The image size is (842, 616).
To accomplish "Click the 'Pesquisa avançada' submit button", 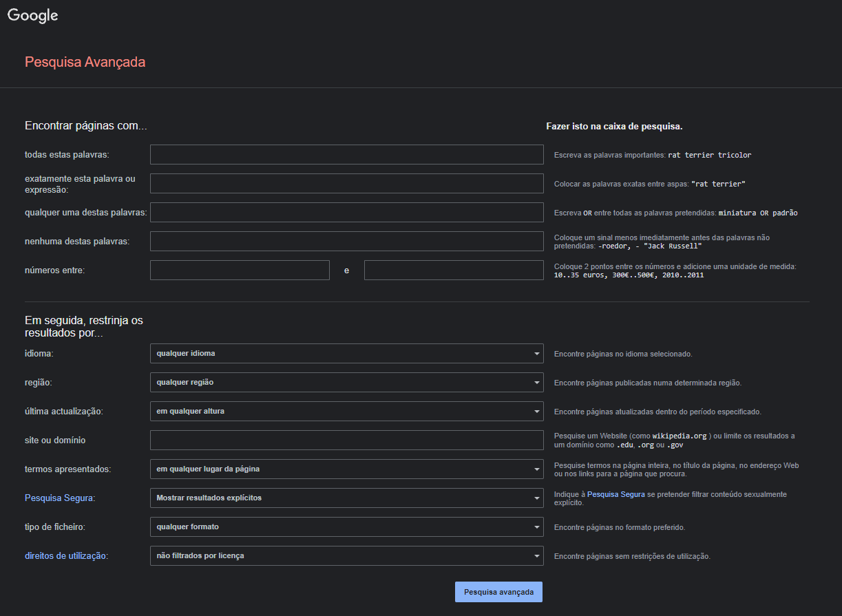I will (x=498, y=592).
